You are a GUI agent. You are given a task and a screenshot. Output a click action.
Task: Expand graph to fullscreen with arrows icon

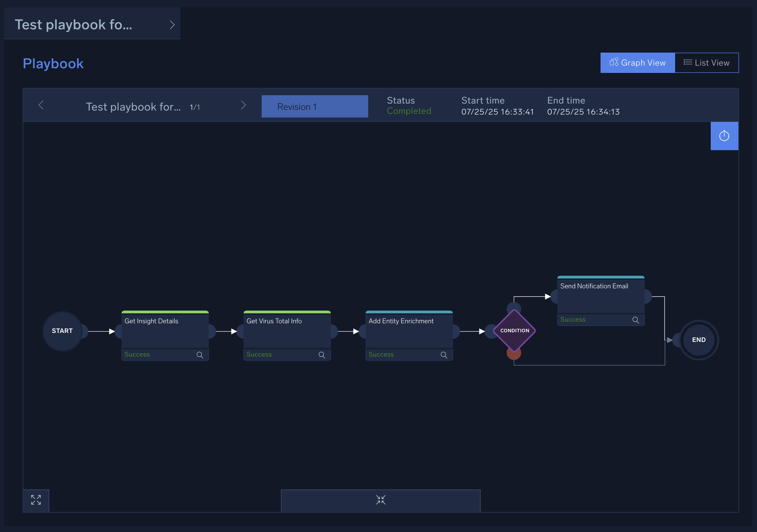(36, 500)
